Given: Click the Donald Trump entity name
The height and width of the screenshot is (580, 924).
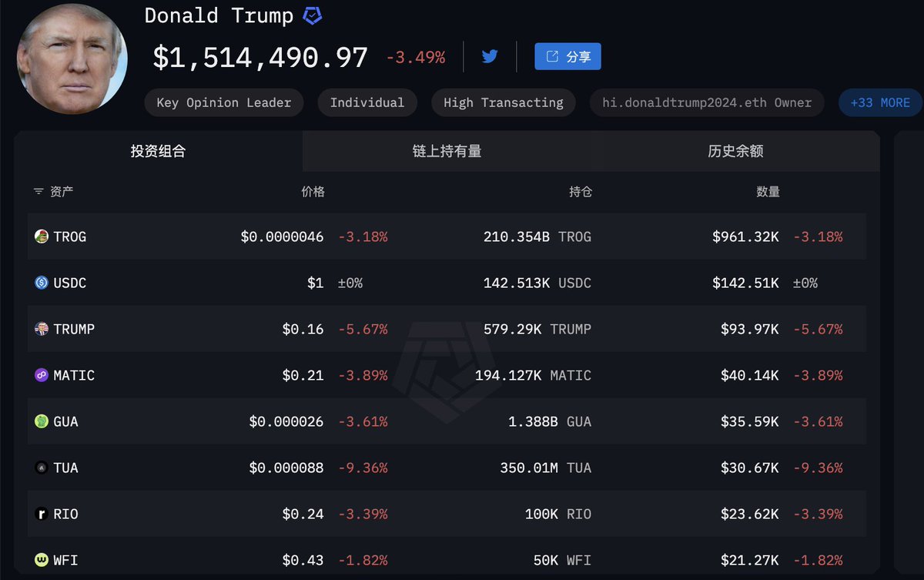Looking at the screenshot, I should [x=219, y=15].
